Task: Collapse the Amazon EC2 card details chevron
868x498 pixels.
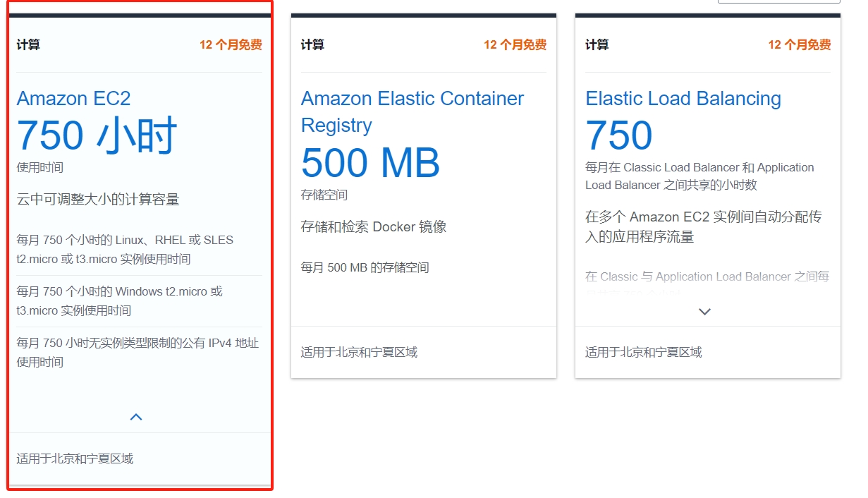Action: 136,417
